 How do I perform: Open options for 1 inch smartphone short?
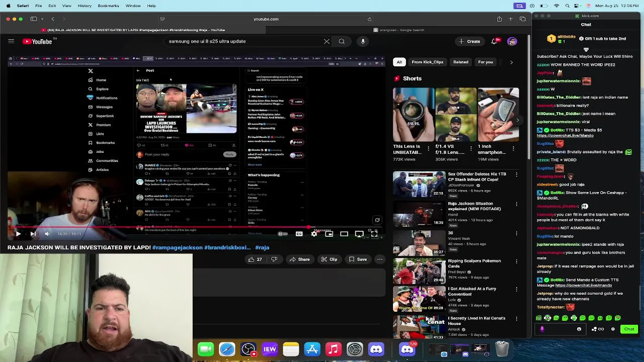click(x=513, y=148)
